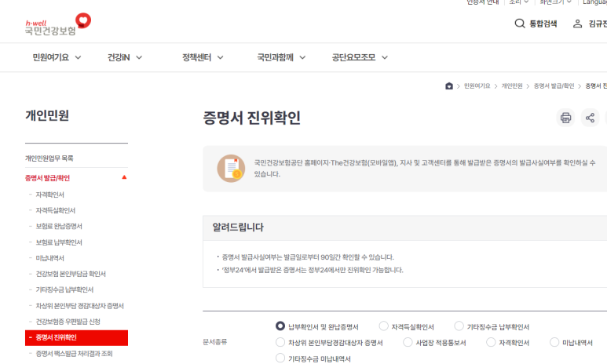Image resolution: width=607 pixels, height=364 pixels.
Task: Open 증명서 팩스발급 처리결과 조회 link
Action: (x=75, y=354)
